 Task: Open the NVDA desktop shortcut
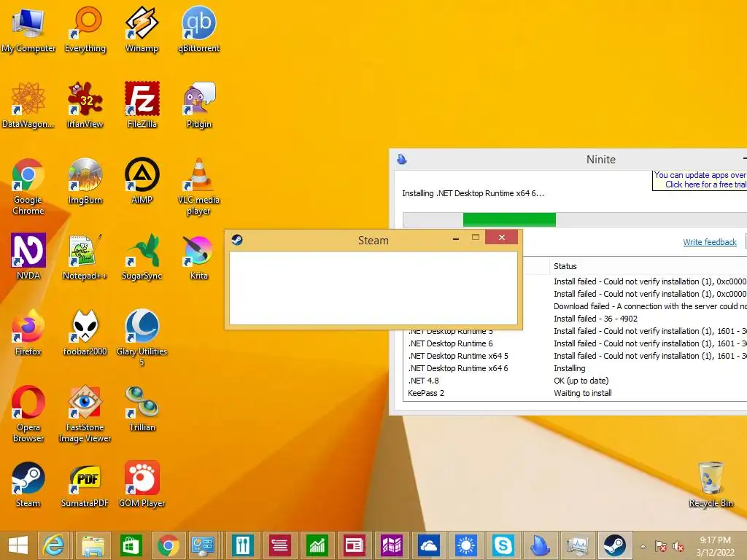28,257
